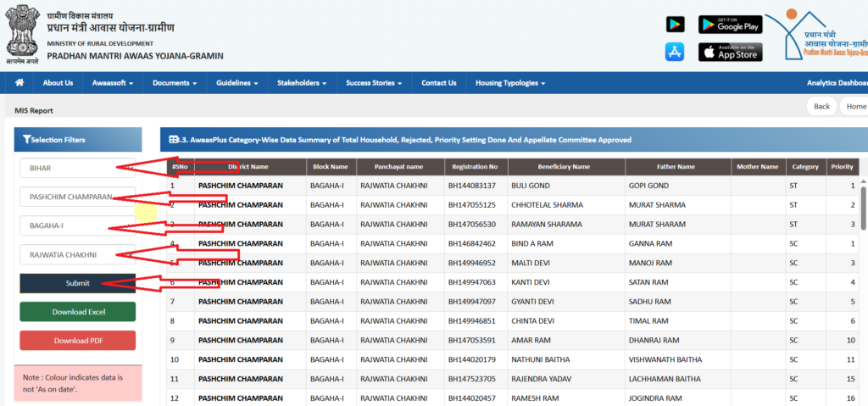Open the Get it on Google Play badge

tap(730, 25)
